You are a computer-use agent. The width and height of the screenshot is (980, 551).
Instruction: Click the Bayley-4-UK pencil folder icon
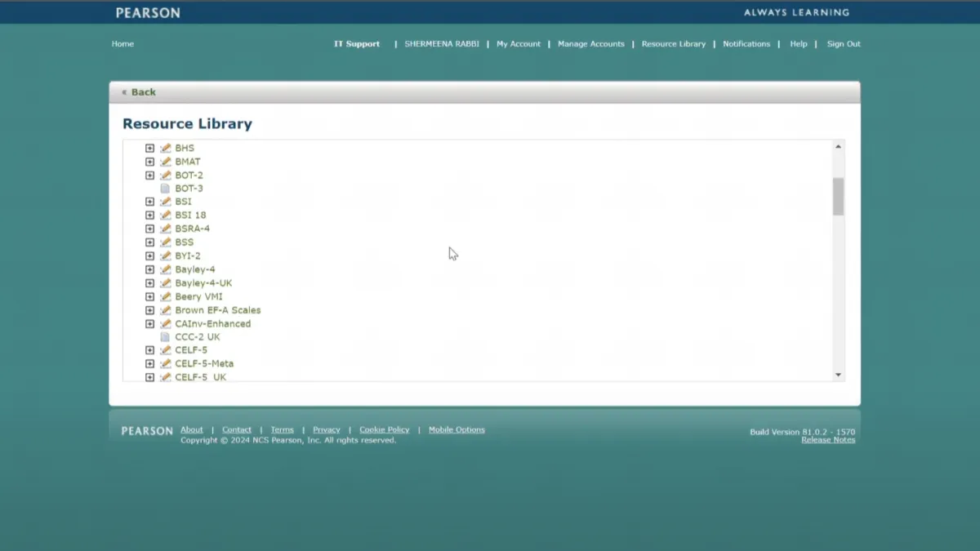[x=165, y=283]
